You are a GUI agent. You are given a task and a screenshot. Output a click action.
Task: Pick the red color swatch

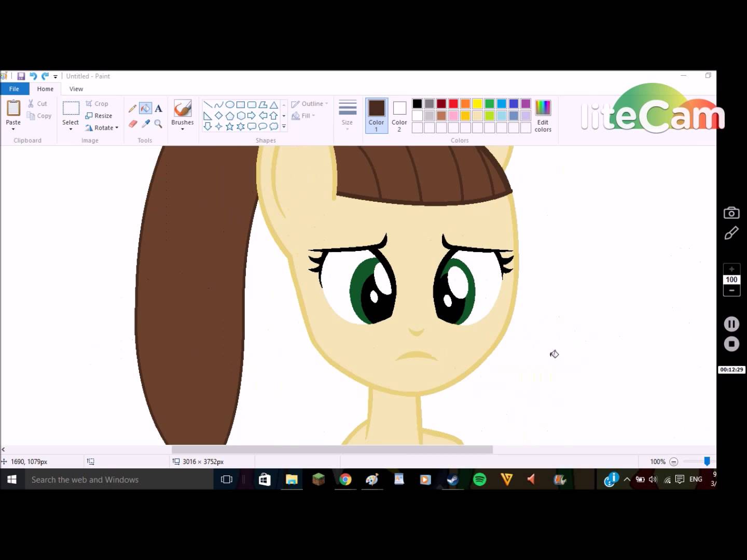(x=453, y=104)
